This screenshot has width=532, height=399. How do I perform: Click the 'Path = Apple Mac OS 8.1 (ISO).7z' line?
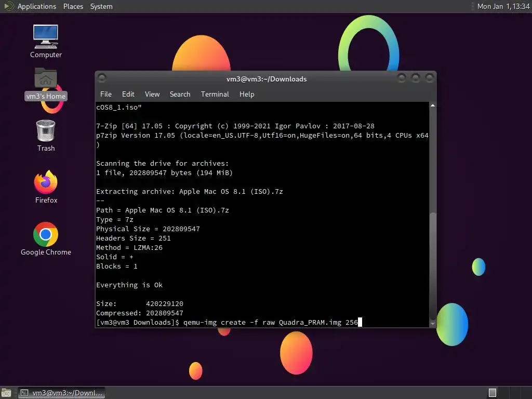pyautogui.click(x=163, y=210)
